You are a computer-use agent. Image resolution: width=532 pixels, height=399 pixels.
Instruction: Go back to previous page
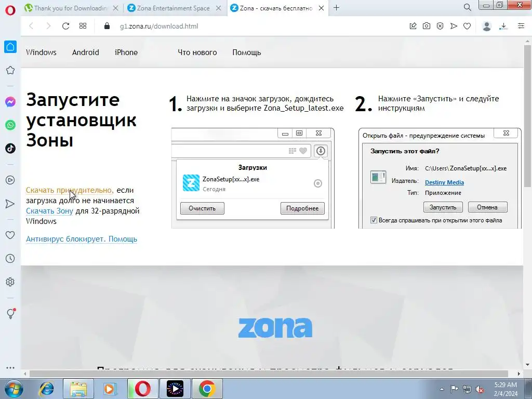(31, 26)
